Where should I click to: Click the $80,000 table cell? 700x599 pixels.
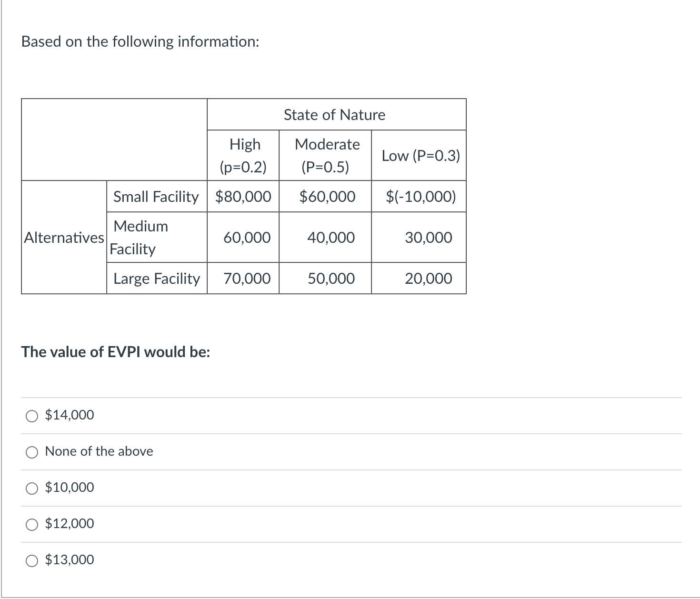(x=243, y=196)
